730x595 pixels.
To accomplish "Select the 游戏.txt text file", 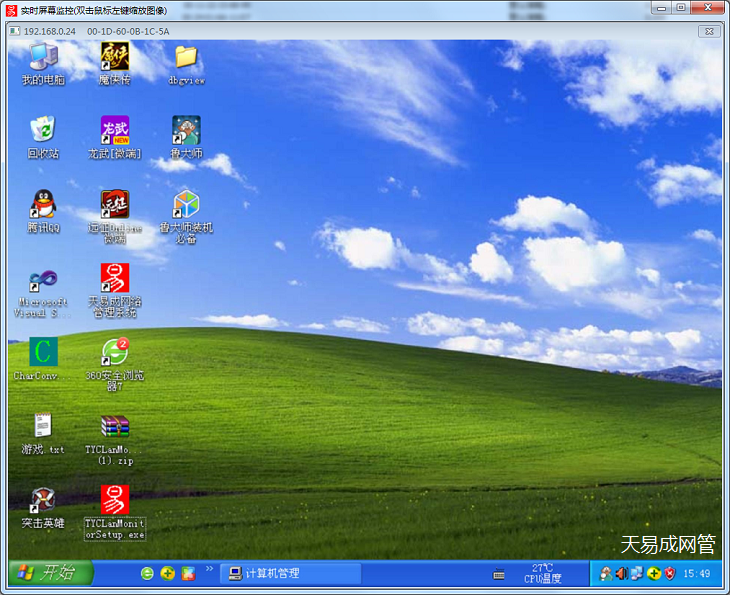I will pyautogui.click(x=43, y=426).
